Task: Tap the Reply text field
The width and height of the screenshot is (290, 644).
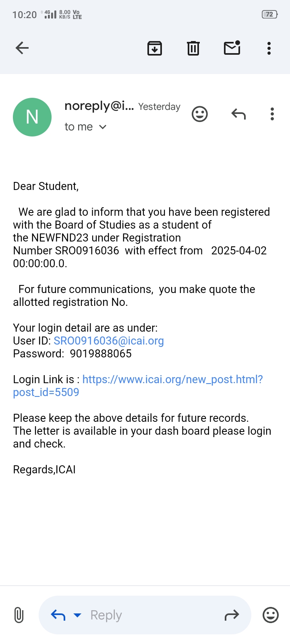Action: (x=149, y=615)
